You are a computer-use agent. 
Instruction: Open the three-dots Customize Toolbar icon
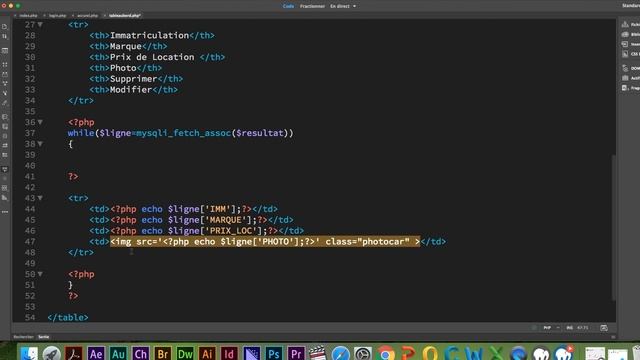(x=5, y=212)
